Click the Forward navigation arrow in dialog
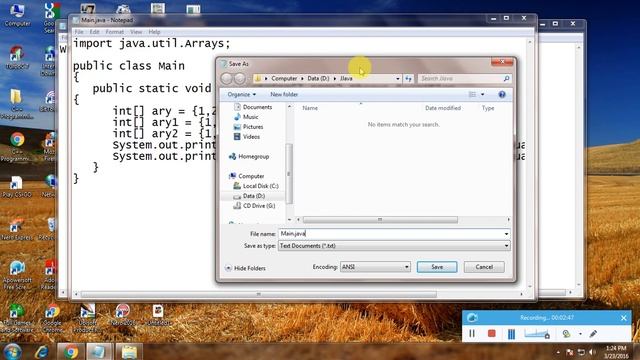Screen dimensions: 640x360 pos(240,78)
